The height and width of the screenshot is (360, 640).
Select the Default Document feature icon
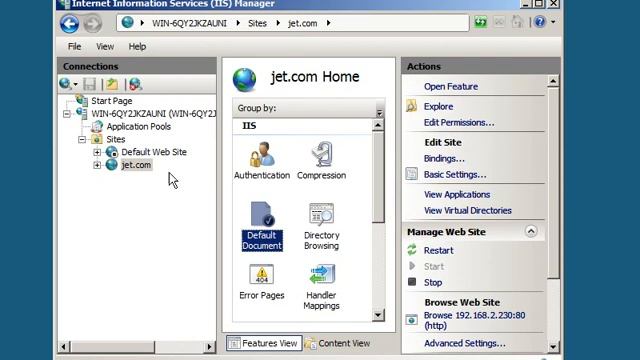tap(262, 214)
